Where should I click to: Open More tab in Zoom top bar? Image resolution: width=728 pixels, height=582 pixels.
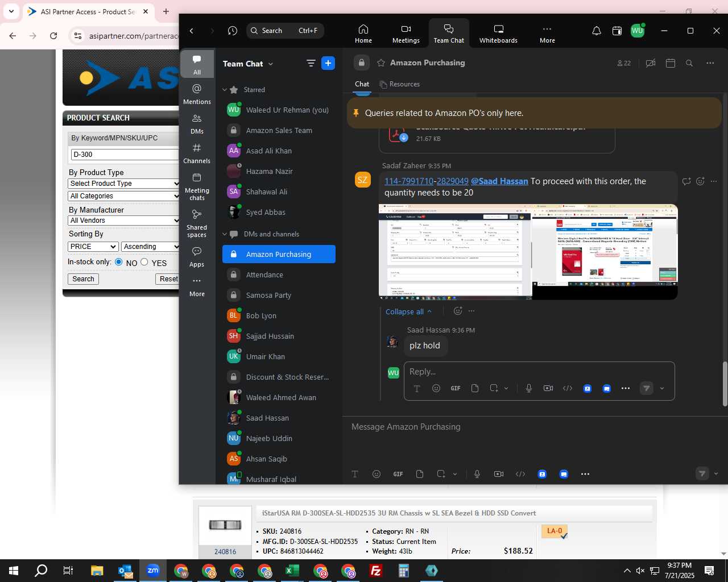click(x=547, y=34)
